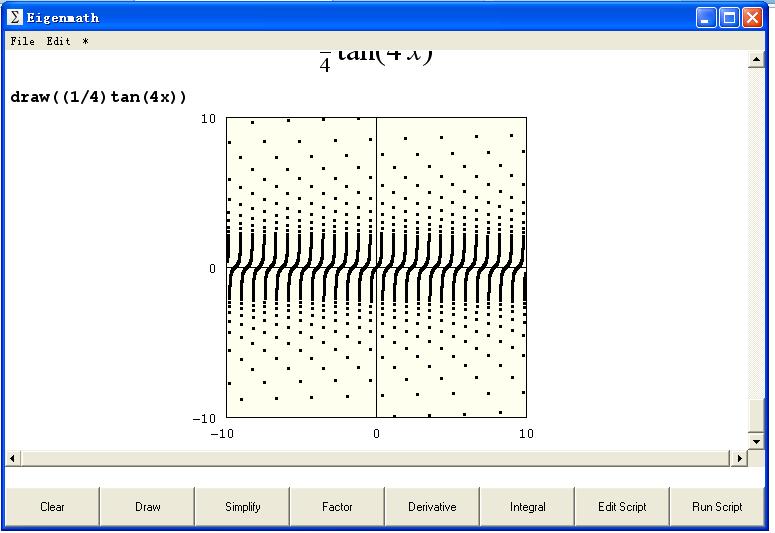775x533 pixels.
Task: Click the x-axis label −10
Action: pos(222,434)
